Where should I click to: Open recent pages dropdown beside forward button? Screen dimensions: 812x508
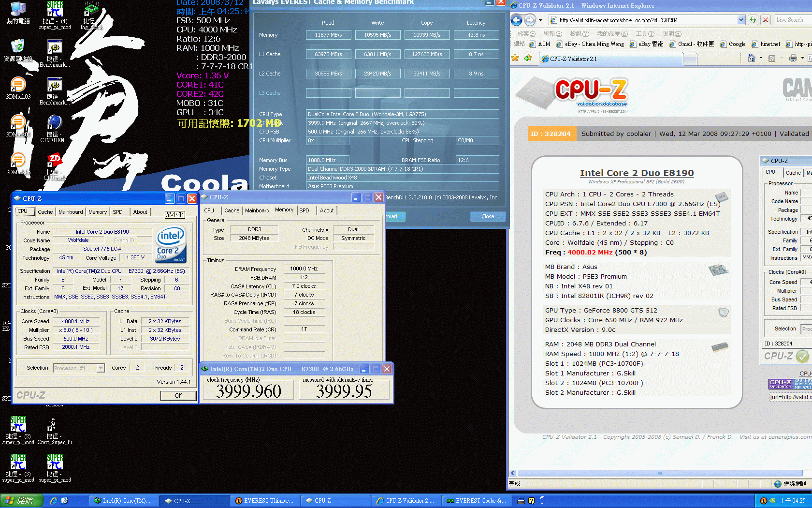tap(540, 20)
